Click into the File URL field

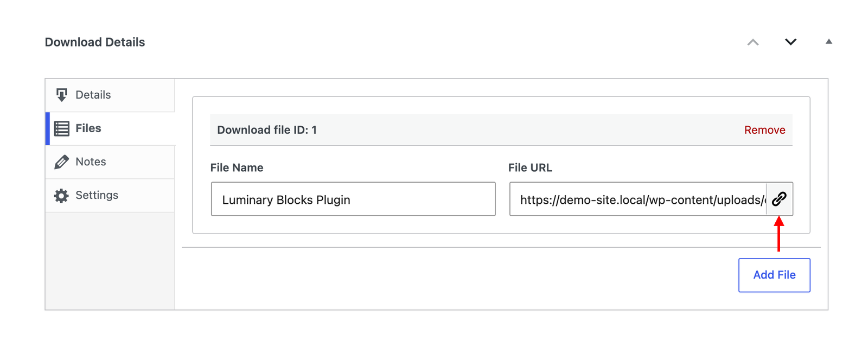pyautogui.click(x=638, y=199)
